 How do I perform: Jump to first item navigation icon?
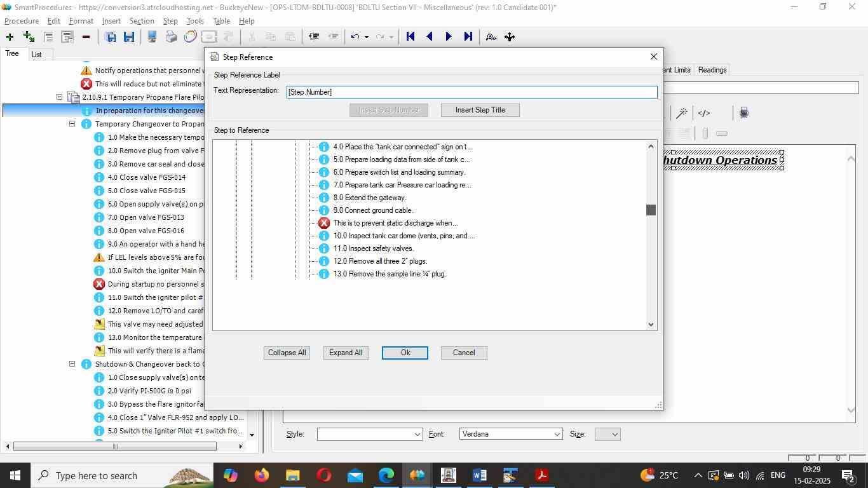click(x=410, y=37)
